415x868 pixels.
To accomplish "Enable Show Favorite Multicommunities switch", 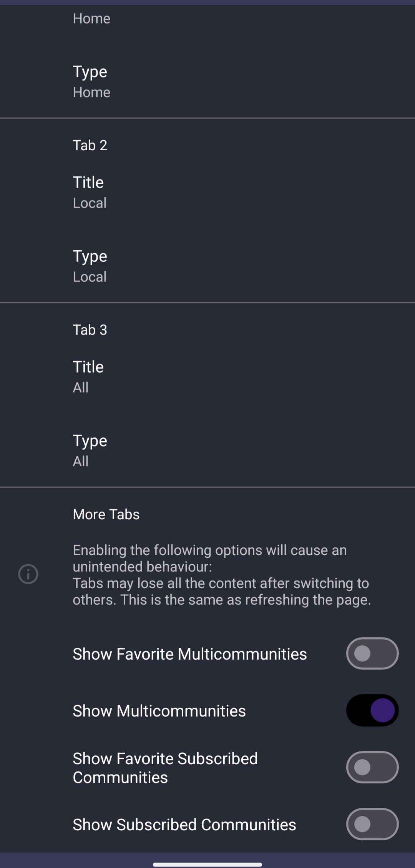I will [372, 653].
